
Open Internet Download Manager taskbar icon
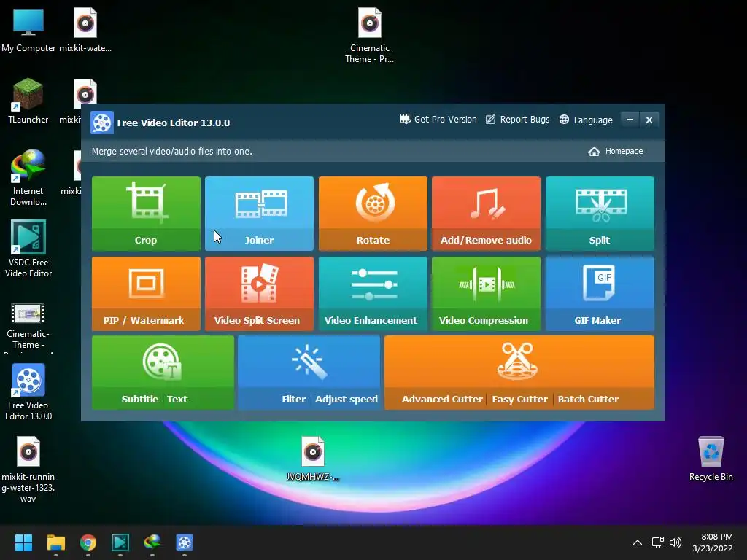coord(152,542)
